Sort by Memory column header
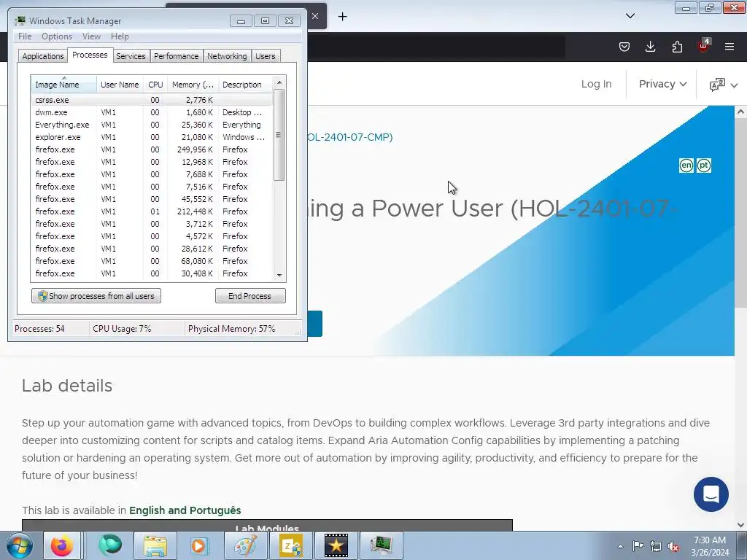This screenshot has width=747, height=560. point(193,84)
